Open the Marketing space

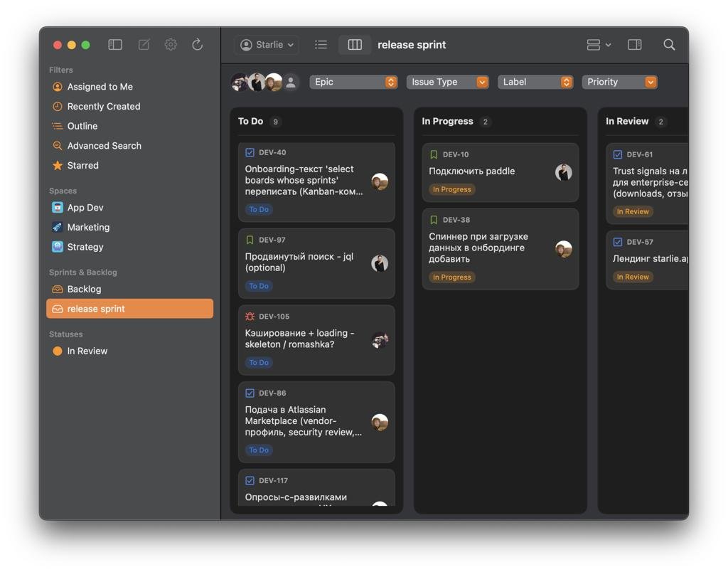tap(129, 227)
